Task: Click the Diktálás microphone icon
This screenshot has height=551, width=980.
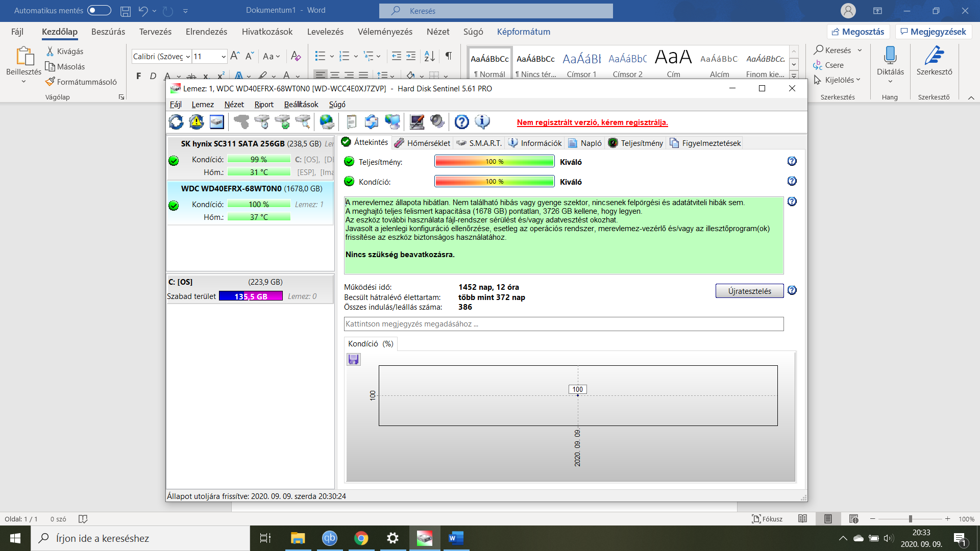Action: [890, 55]
